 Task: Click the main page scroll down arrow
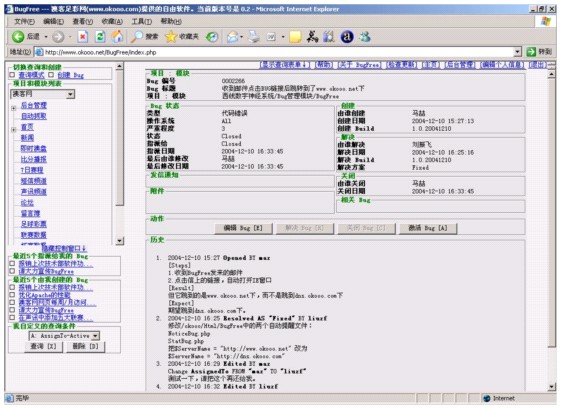tap(552, 387)
